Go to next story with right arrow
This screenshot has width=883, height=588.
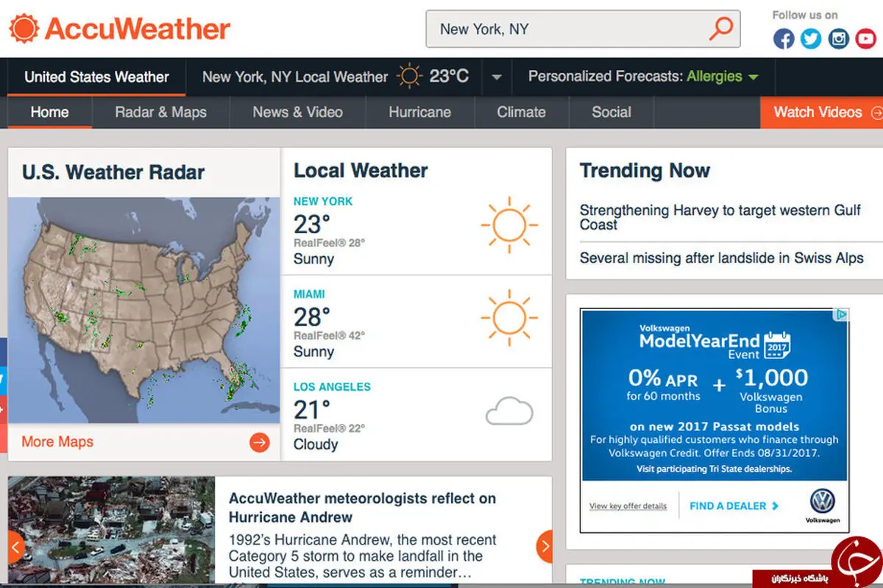click(545, 546)
